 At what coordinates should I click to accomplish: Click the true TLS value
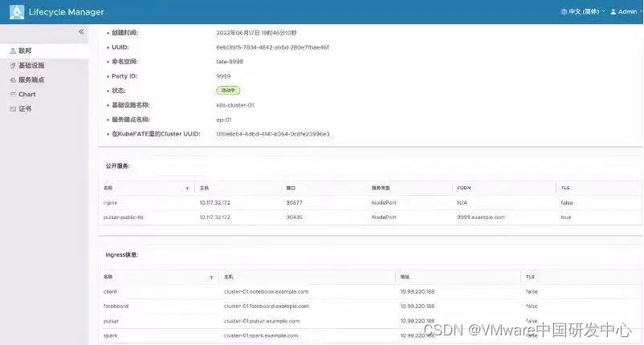[x=566, y=217]
